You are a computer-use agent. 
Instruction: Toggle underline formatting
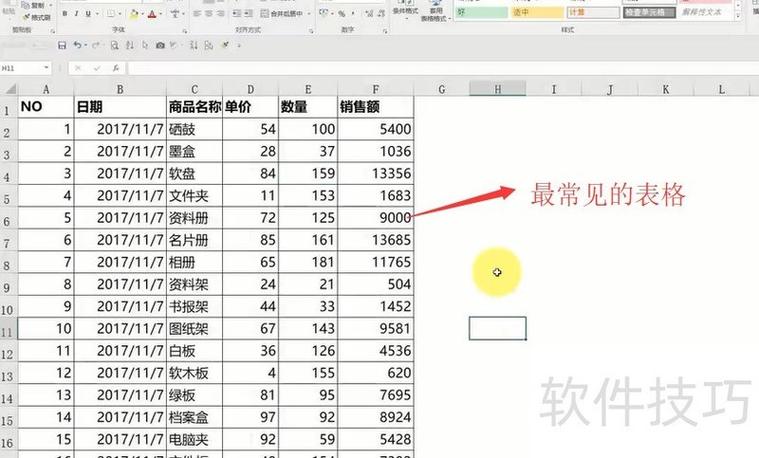[x=88, y=14]
